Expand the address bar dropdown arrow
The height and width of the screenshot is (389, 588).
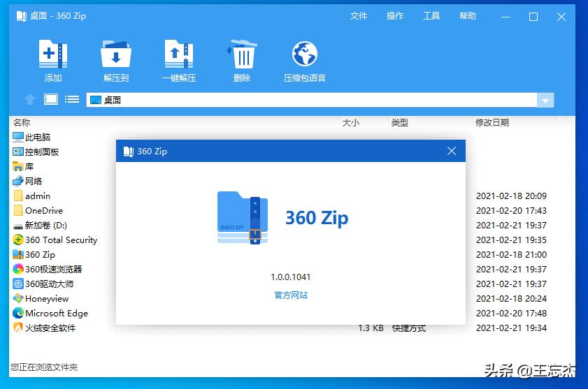[545, 100]
